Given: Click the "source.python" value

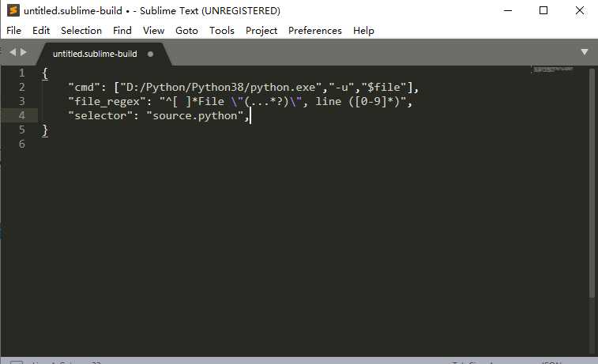Looking at the screenshot, I should [x=195, y=116].
